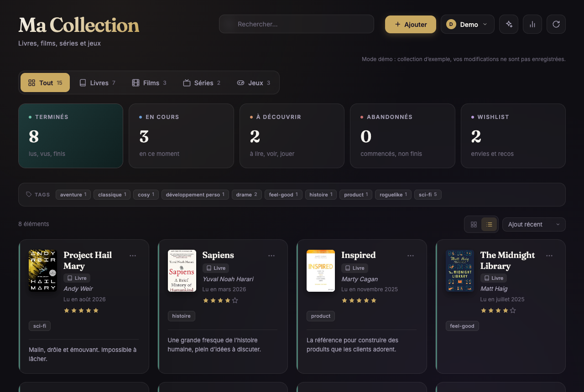Focus the Rechercher search field
Viewport: 584px width, 392px height.
click(x=297, y=24)
